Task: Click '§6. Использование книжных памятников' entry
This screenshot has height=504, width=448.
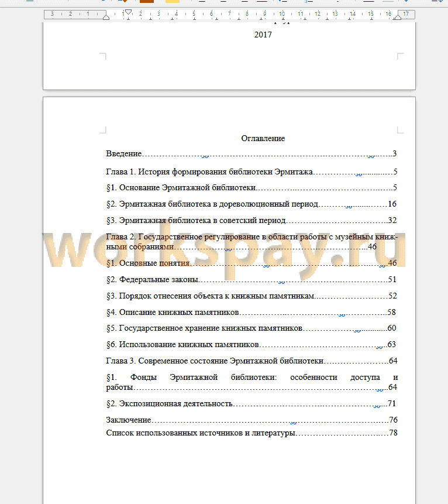Action: (251, 344)
